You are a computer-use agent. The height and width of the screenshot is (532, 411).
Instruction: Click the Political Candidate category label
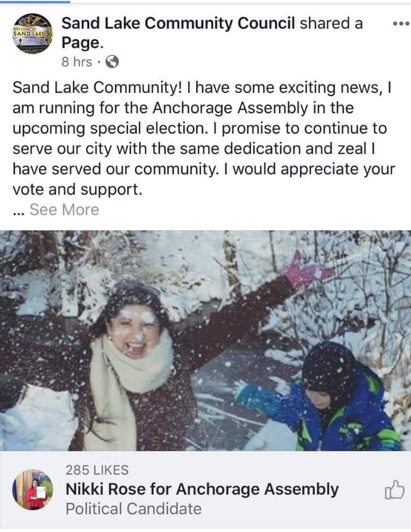tap(134, 508)
